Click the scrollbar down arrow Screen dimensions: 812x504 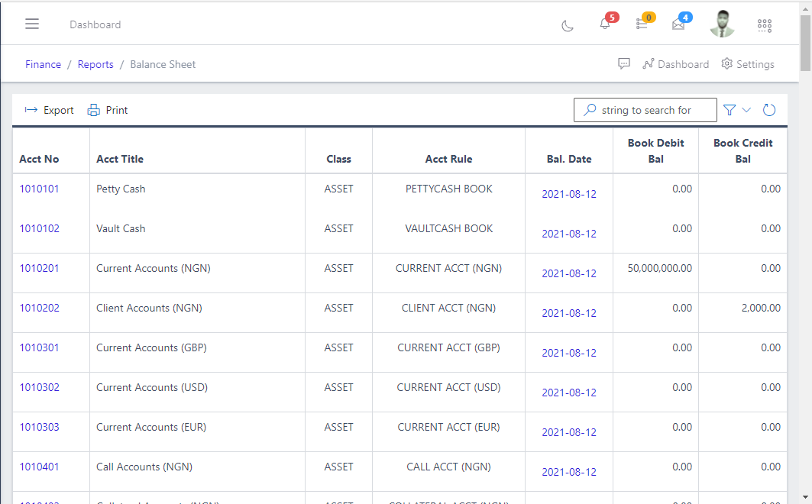pyautogui.click(x=805, y=498)
